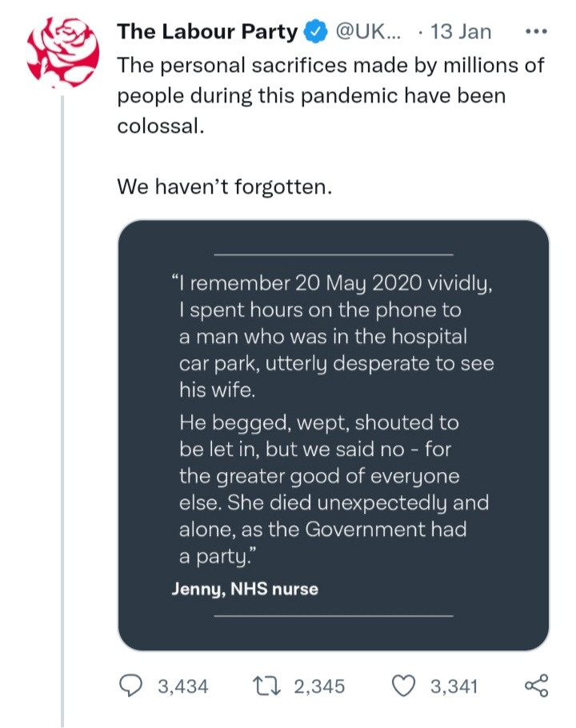576x728 pixels.
Task: Open the "13 Jan" tweet timestamp
Action: click(460, 33)
